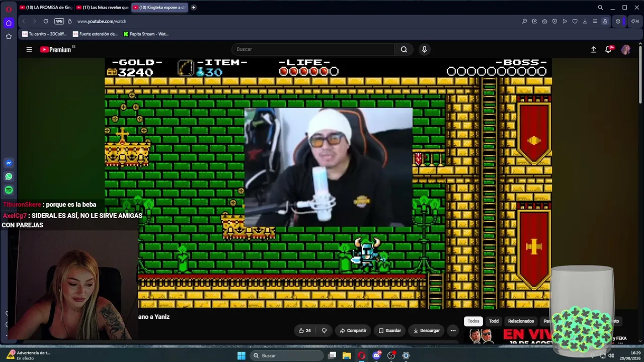Switch to the 'LA PROMESA de King' tab
Screen dimensions: 644x362
point(46,8)
